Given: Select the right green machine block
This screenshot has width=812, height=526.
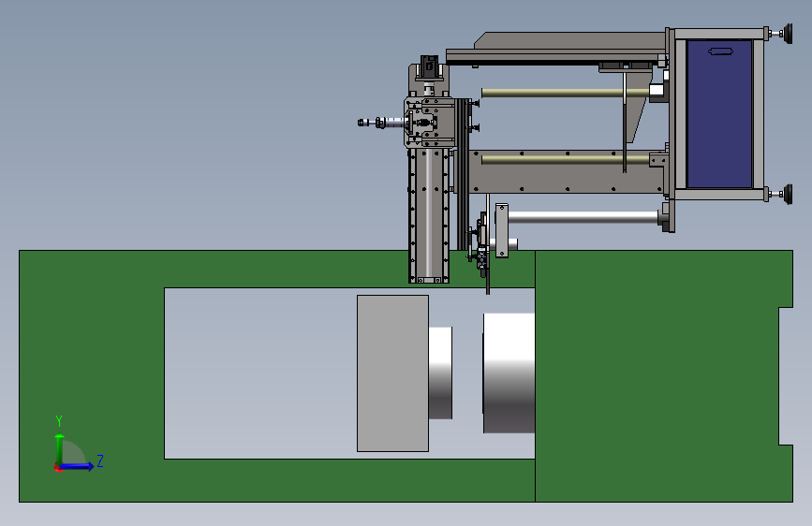Looking at the screenshot, I should [x=664, y=376].
